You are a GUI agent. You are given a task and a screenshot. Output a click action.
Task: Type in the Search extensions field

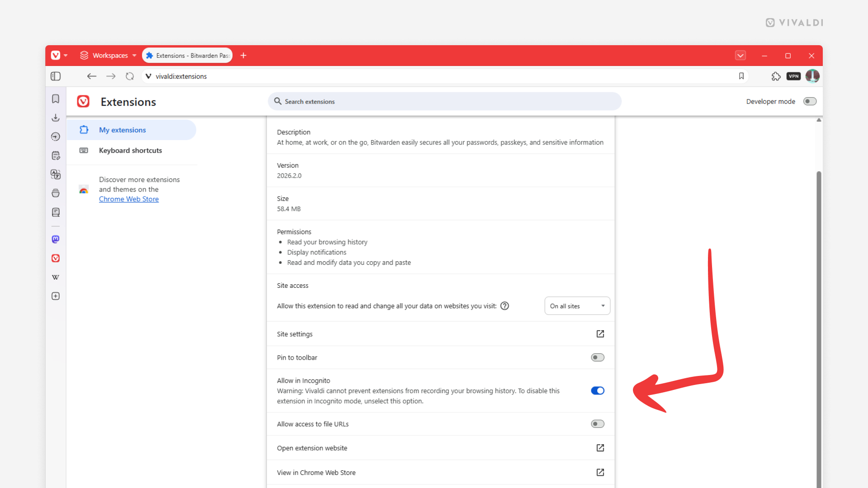444,101
